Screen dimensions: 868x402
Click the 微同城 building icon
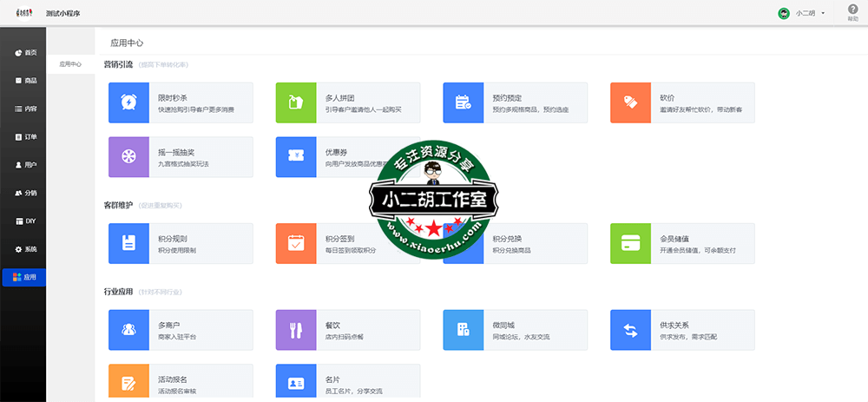(x=464, y=329)
